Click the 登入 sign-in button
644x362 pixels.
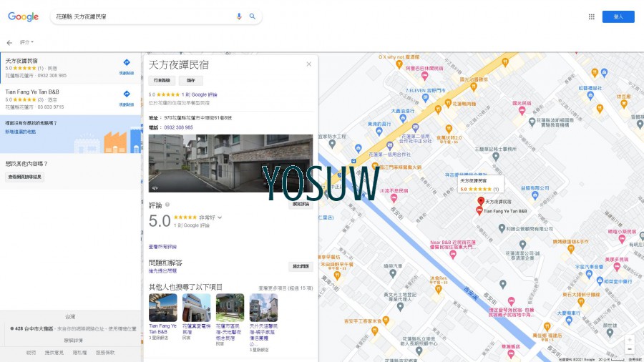[618, 16]
